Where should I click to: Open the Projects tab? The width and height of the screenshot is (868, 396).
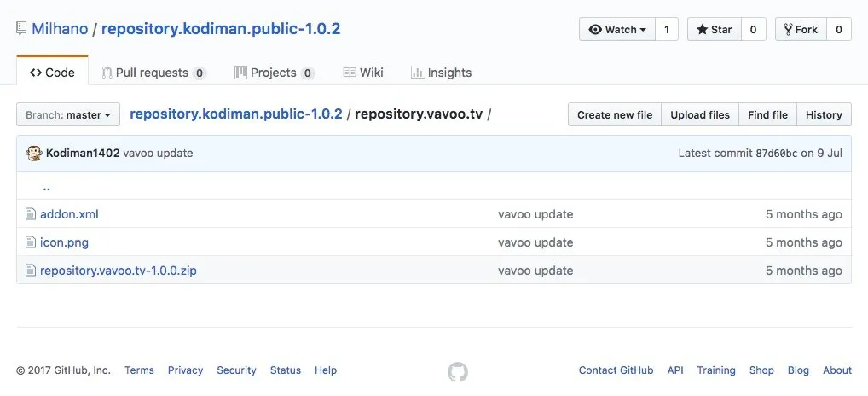275,73
